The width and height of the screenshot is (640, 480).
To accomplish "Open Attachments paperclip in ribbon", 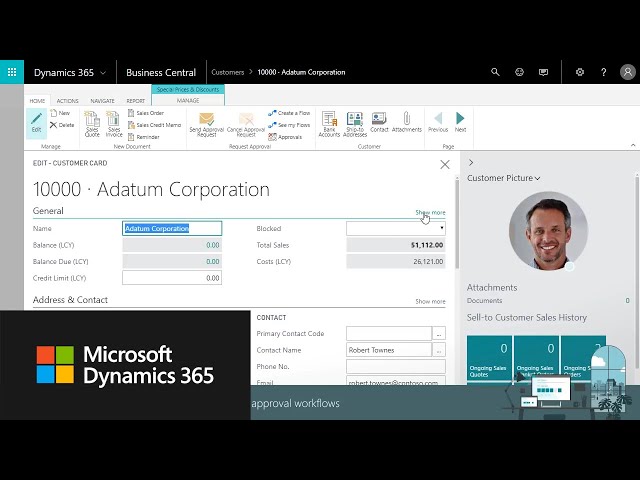I will pos(406,122).
